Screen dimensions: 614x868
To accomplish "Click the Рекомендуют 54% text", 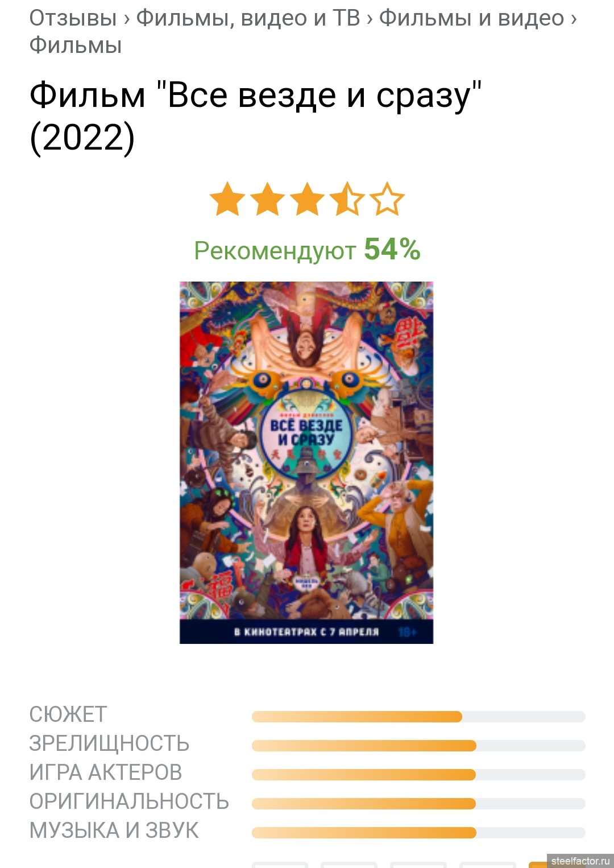I will coord(307,250).
